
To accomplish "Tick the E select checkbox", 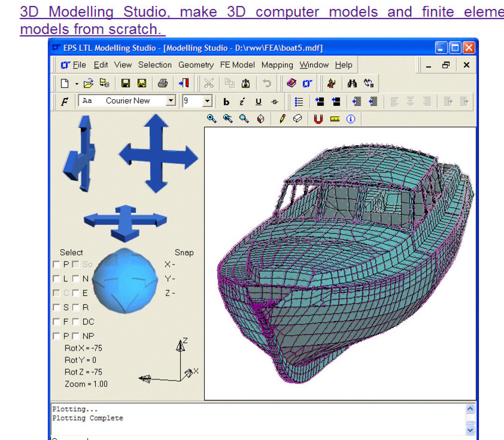I will coord(76,293).
